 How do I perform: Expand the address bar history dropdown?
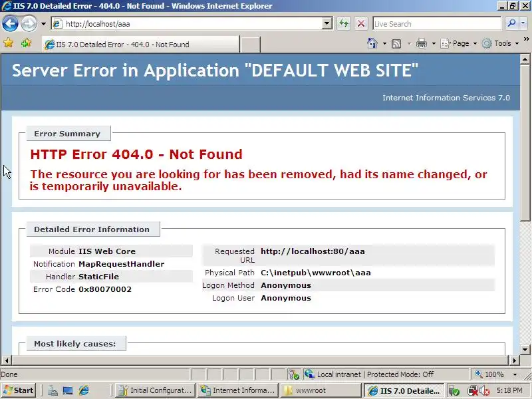[327, 24]
